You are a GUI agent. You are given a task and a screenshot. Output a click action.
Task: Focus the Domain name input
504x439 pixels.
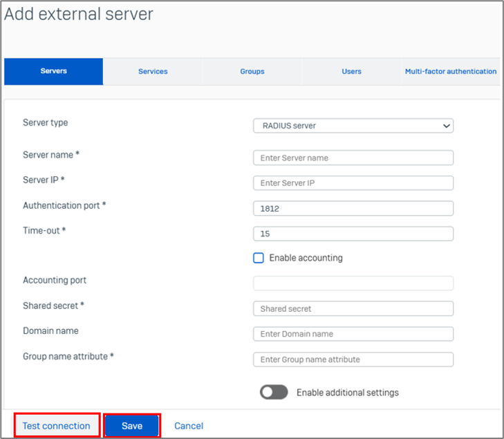pyautogui.click(x=353, y=334)
